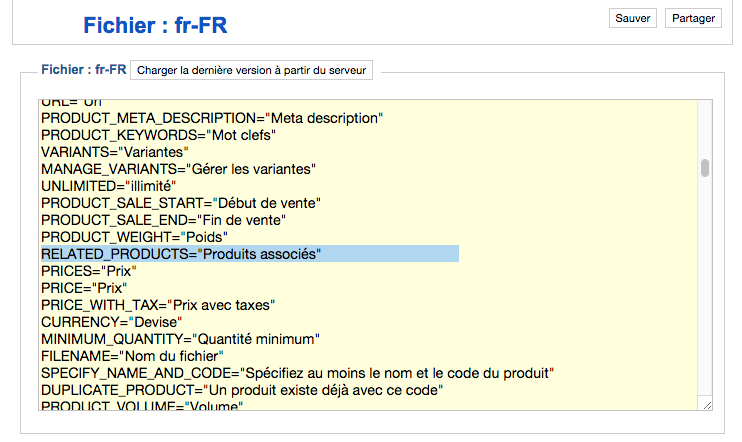Select the MANAGE_VARIANTS line in the editor
The width and height of the screenshot is (742, 442).
(178, 169)
